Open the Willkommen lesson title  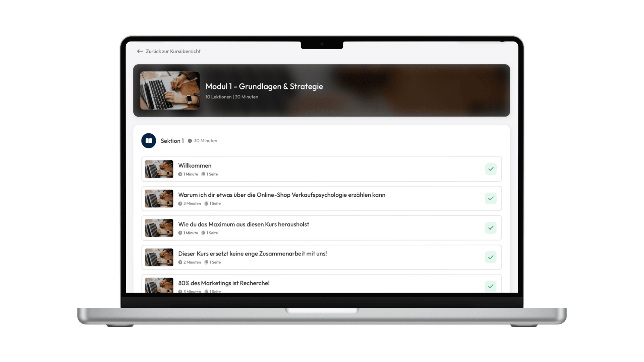[195, 166]
